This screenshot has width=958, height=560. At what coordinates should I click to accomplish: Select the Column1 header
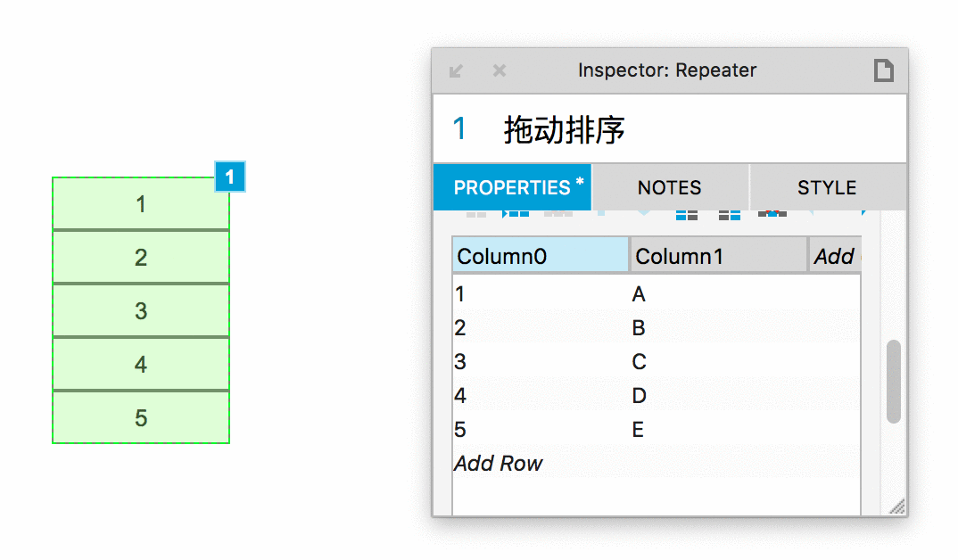(x=719, y=256)
